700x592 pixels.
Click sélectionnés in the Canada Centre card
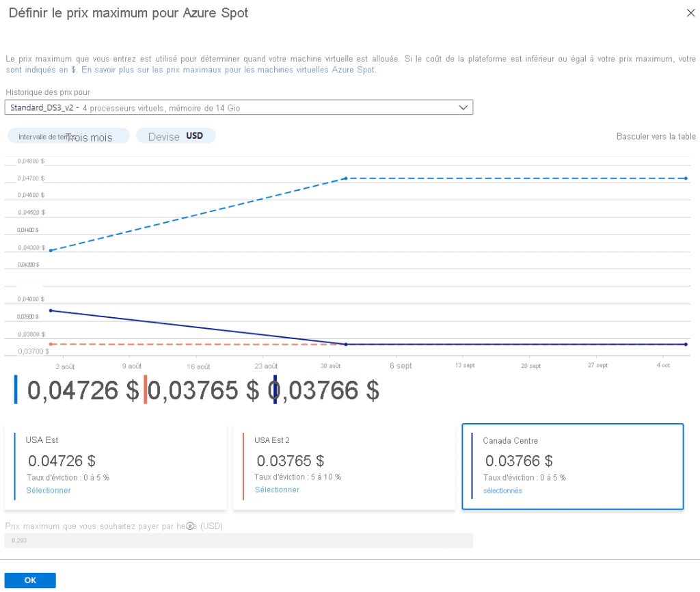point(502,491)
